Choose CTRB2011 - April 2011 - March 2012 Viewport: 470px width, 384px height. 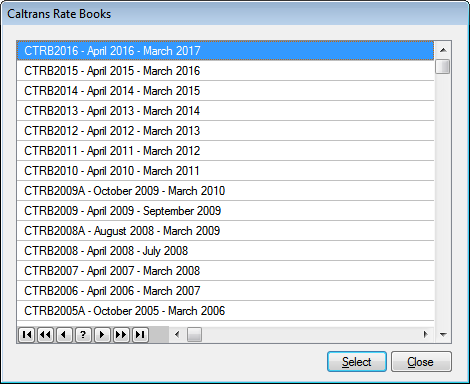[x=225, y=151]
